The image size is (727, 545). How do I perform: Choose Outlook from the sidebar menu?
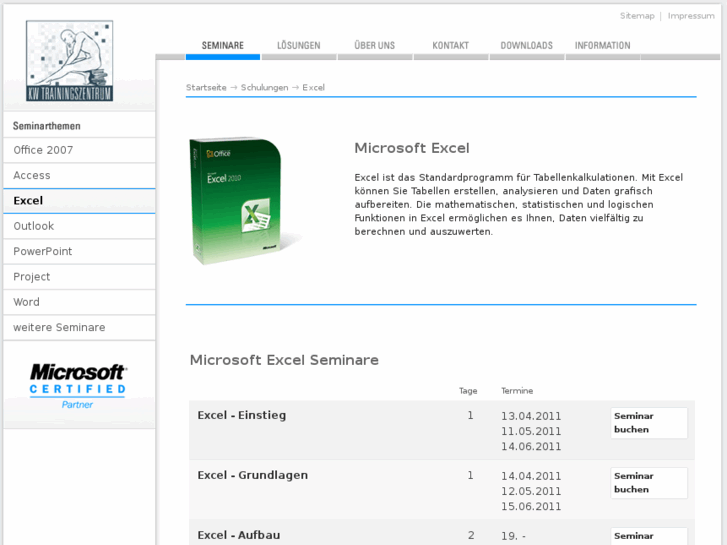[x=34, y=226]
